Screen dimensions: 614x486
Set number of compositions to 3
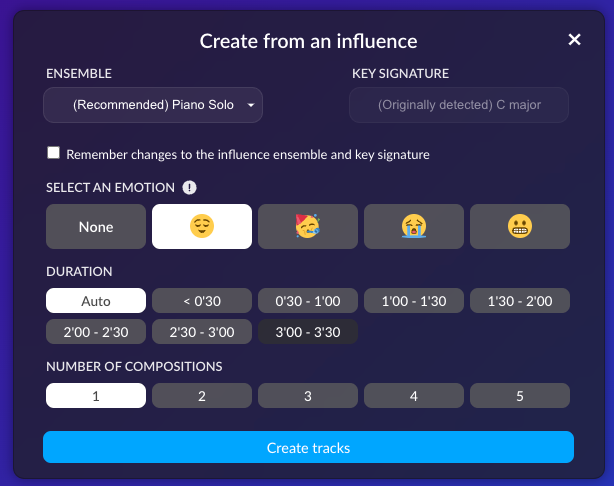(308, 396)
